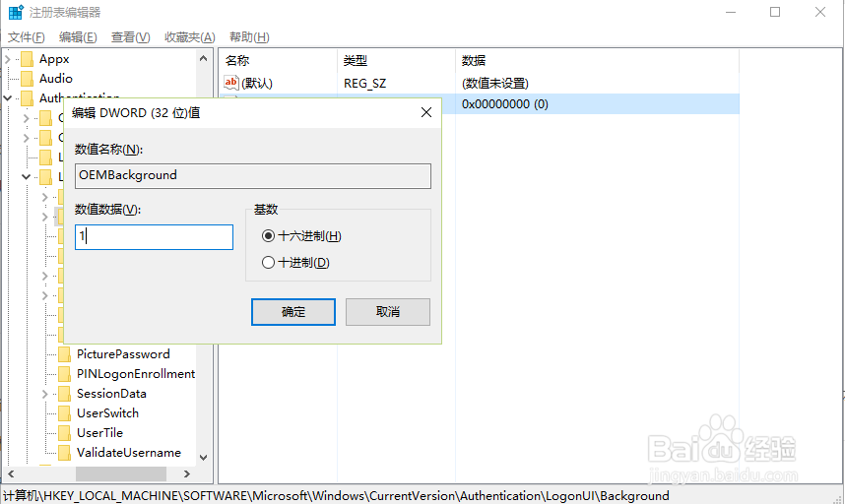Screen dimensions: 845x504
Task: Click the tree vertical scrollbar up arrow
Action: click(203, 59)
